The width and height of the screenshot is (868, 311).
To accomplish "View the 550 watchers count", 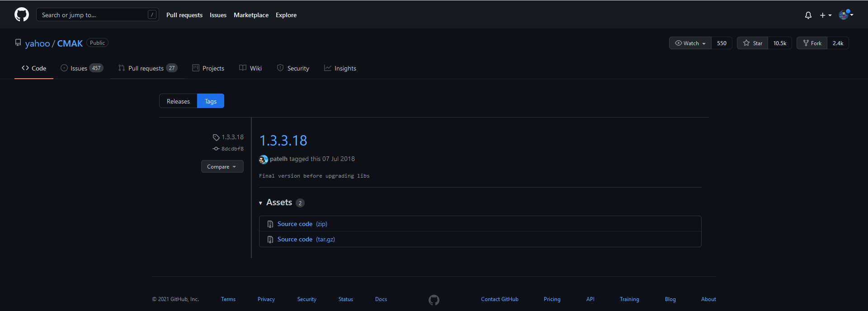I will click(722, 43).
